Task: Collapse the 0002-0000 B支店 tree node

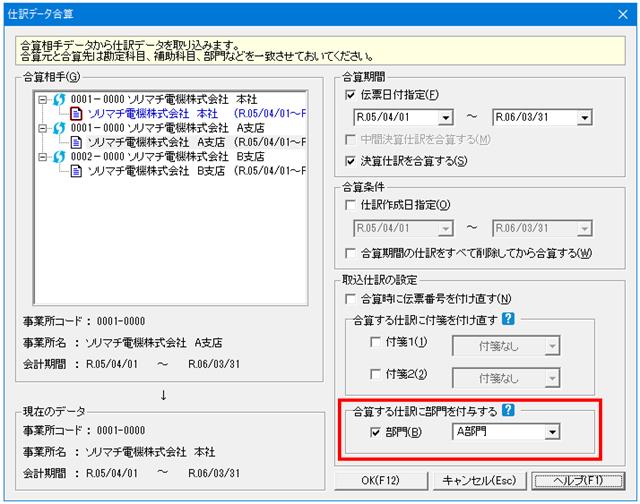Action: pos(42,157)
